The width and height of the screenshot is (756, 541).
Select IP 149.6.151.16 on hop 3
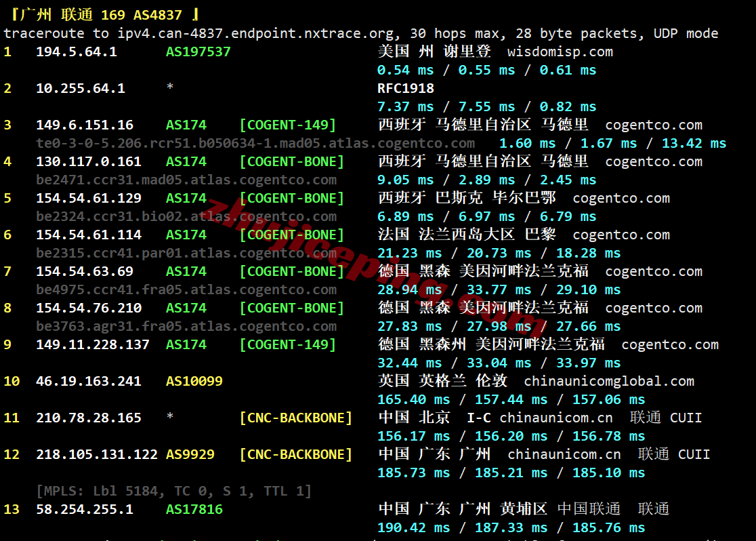click(x=85, y=125)
